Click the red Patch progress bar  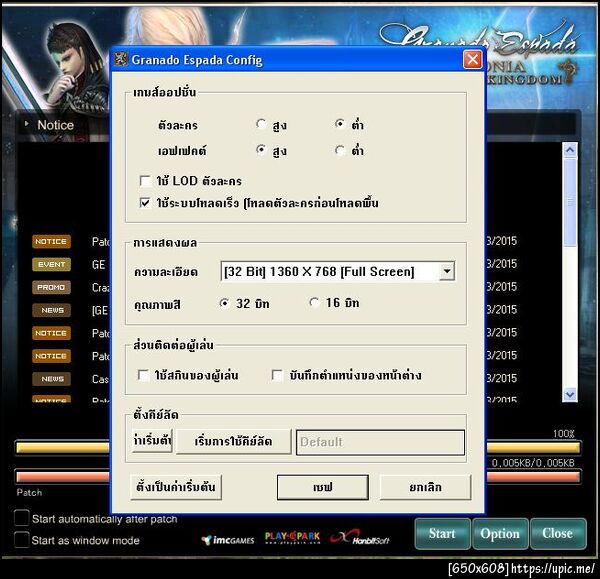click(x=298, y=476)
